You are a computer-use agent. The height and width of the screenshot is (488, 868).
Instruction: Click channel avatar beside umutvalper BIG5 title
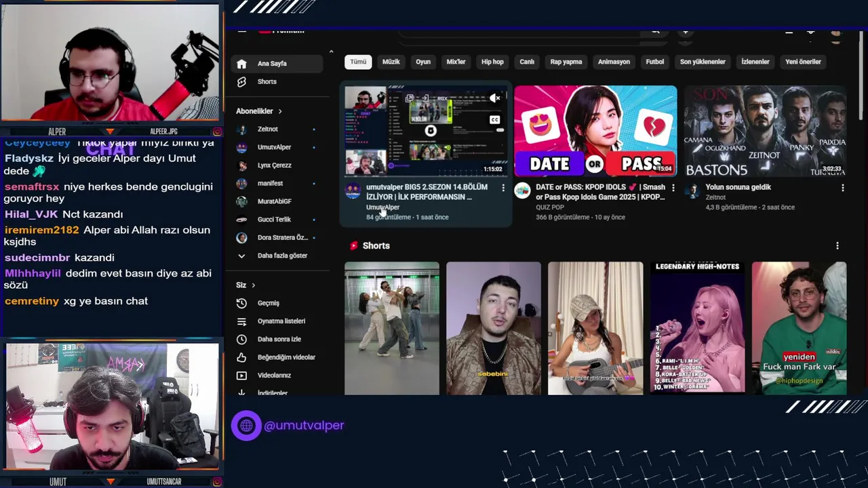[353, 191]
